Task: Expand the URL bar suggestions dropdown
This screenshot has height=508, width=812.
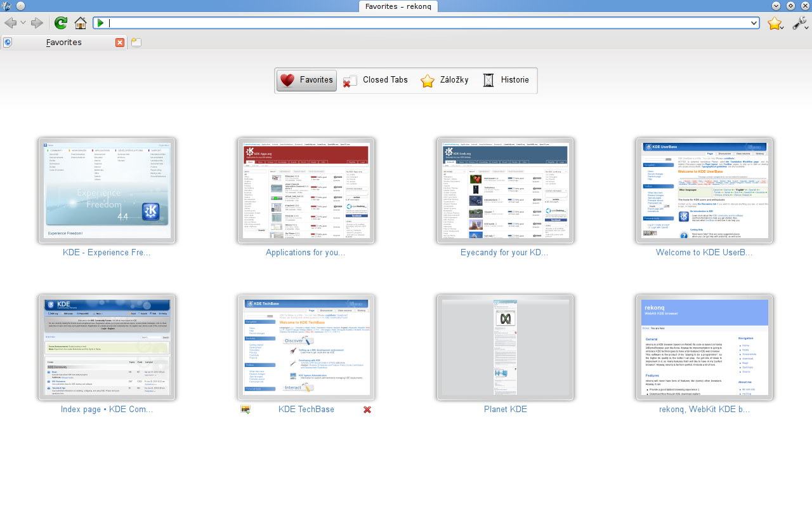Action: pos(754,23)
